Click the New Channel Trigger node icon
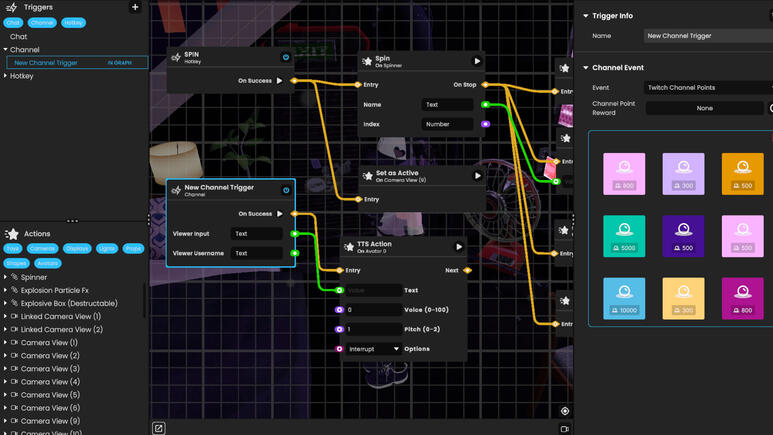The image size is (773, 435). pyautogui.click(x=176, y=190)
